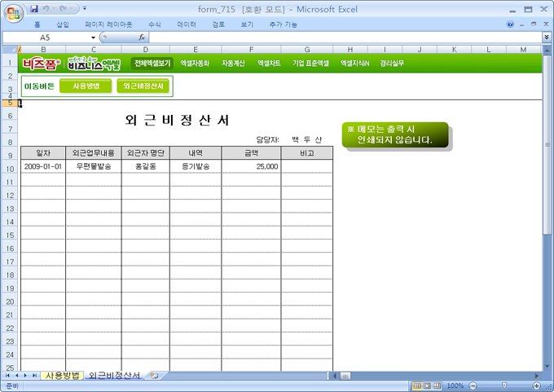Image resolution: width=554 pixels, height=392 pixels.
Task: Click the 엑셀차트 banner link
Action: click(269, 64)
